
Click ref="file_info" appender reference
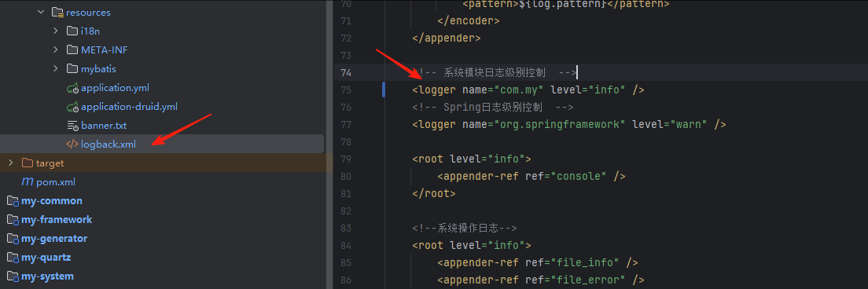pos(572,262)
